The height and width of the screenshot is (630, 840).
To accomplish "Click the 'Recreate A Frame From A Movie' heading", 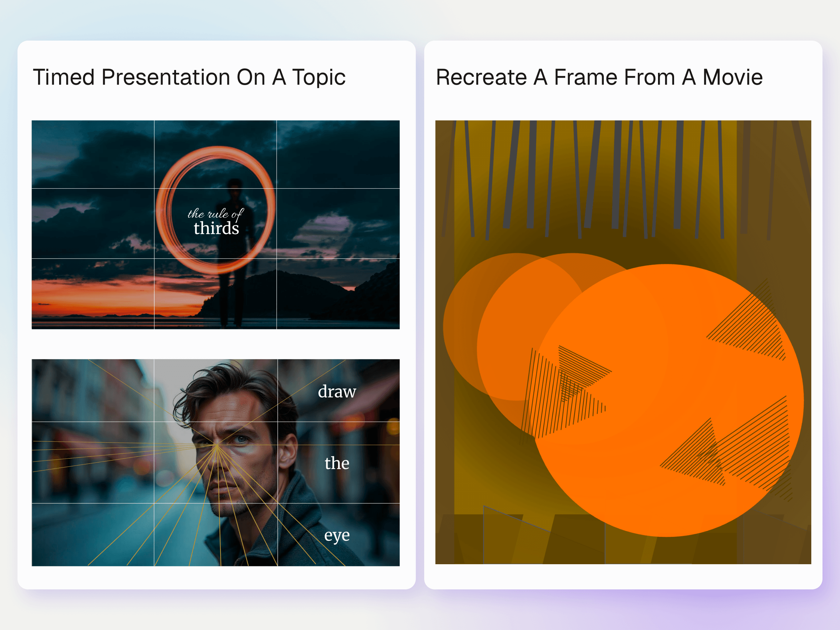I will (599, 77).
